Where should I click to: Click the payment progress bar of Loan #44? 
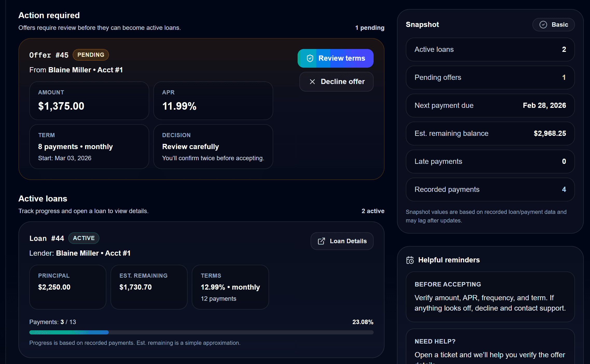click(201, 332)
